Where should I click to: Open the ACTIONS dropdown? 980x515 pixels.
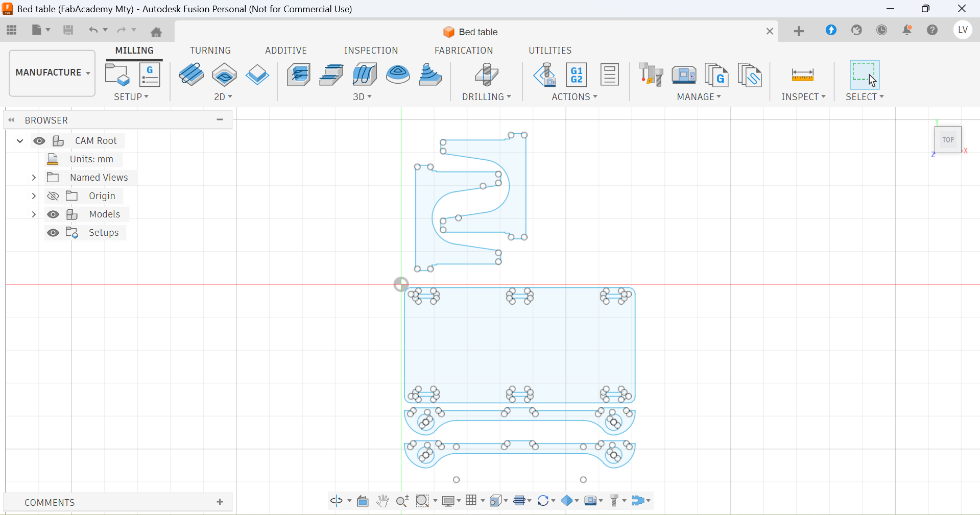pyautogui.click(x=575, y=97)
